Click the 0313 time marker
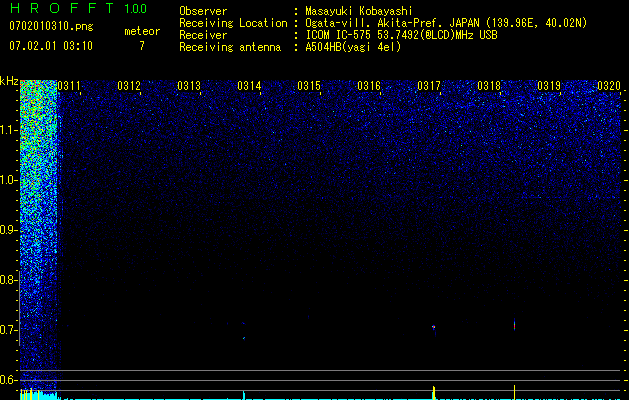 [x=189, y=86]
